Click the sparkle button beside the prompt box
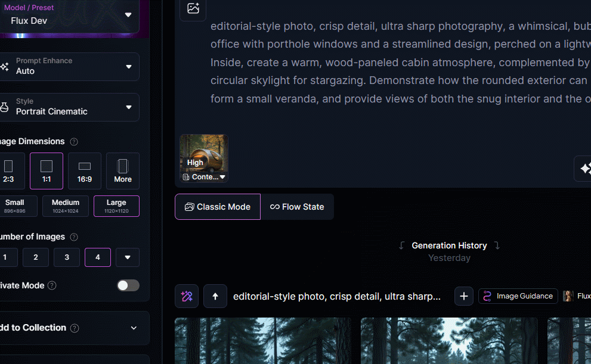 [x=583, y=169]
